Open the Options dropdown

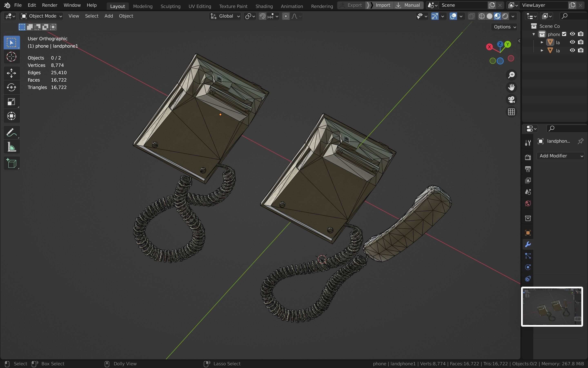point(505,27)
